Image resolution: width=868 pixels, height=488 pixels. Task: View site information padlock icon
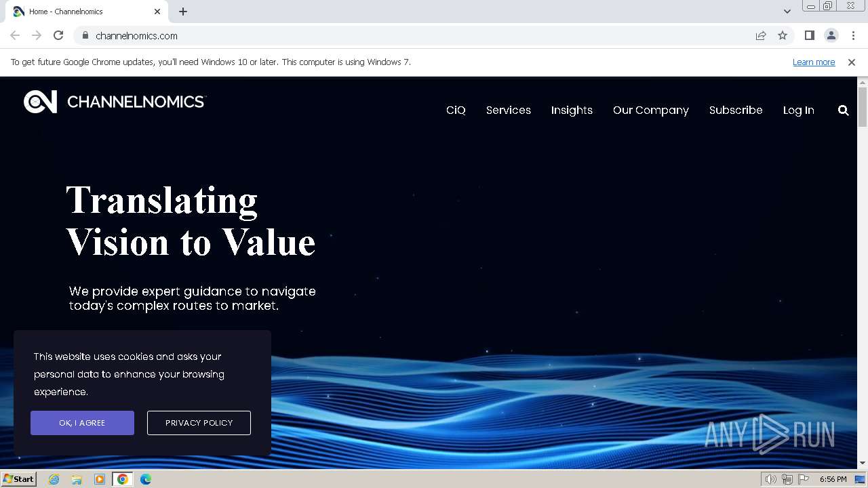tap(85, 35)
